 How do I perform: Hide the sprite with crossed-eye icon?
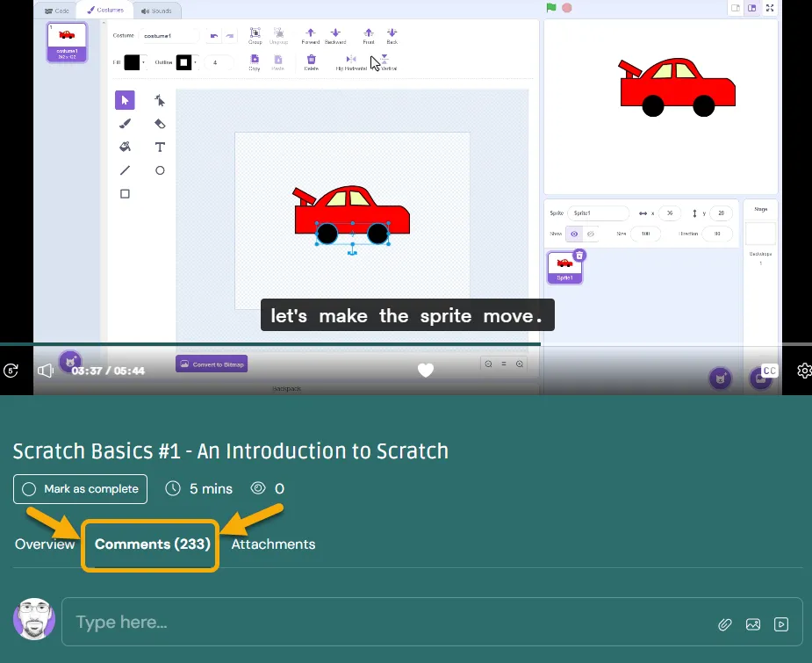click(x=591, y=234)
